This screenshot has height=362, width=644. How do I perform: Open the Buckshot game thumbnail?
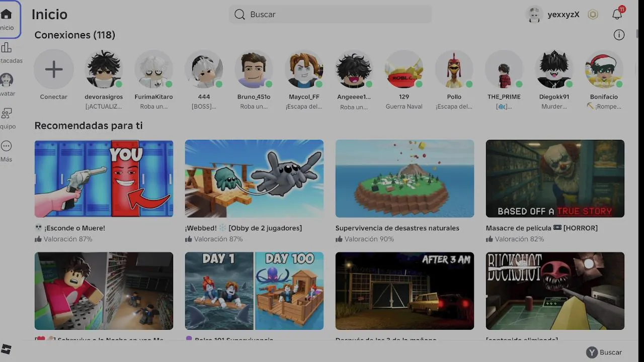pos(555,291)
